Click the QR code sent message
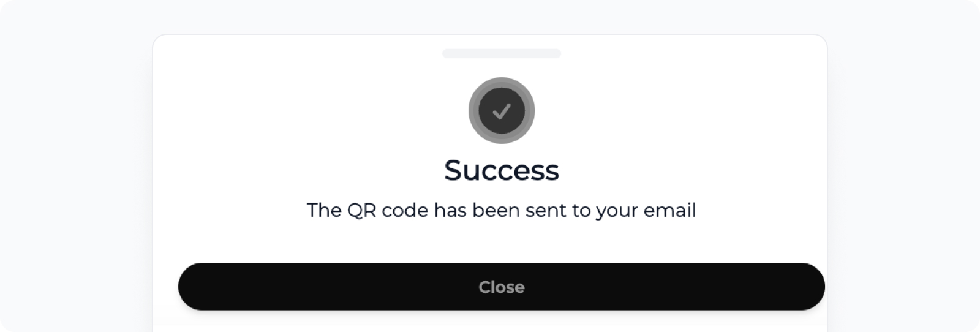The width and height of the screenshot is (980, 332). [502, 210]
